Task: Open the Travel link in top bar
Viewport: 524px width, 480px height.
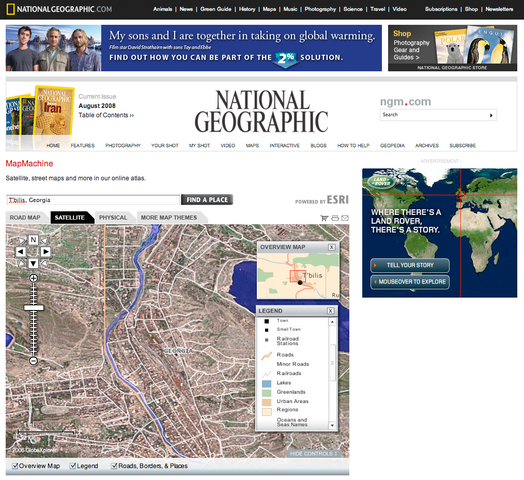Action: click(378, 9)
